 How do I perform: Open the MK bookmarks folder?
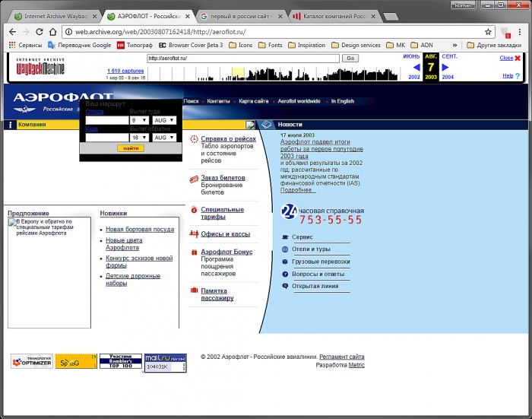click(396, 45)
